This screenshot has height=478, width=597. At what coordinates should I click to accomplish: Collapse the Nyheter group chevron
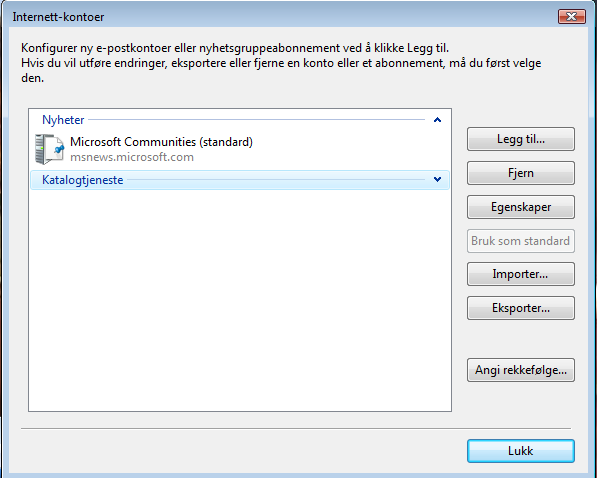coord(437,120)
